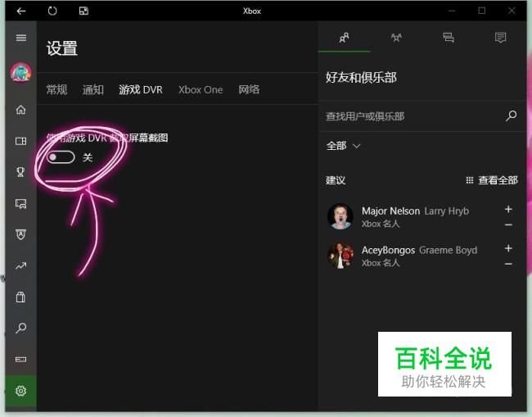This screenshot has height=417, width=532.
Task: Switch to the 常规 settings tab
Action: (x=56, y=89)
